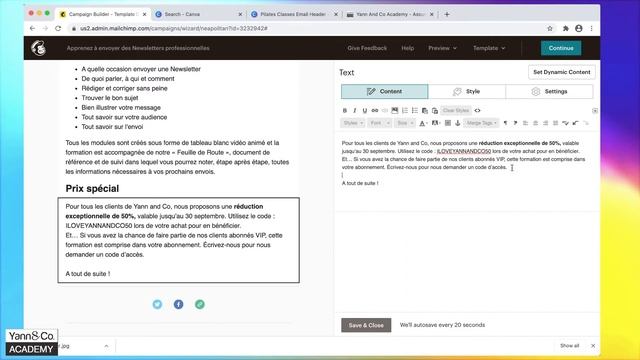Select the Yann And Co Academy tab
640x360 pixels.
(390, 14)
